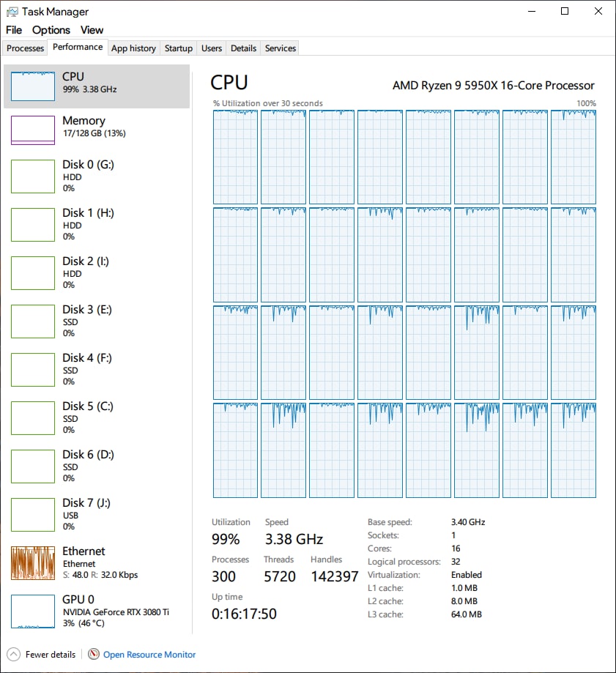Screen dimensions: 616x673
Task: Go to the Startup tab
Action: 179,48
